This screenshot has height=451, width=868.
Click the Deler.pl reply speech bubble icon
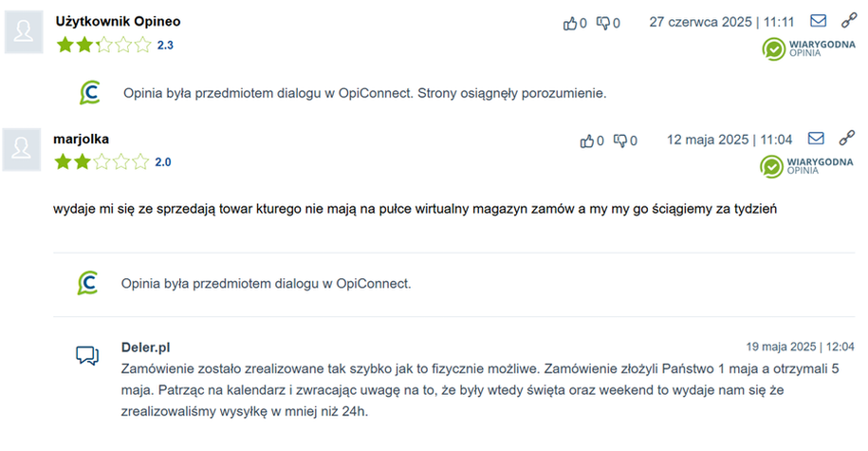click(x=87, y=355)
